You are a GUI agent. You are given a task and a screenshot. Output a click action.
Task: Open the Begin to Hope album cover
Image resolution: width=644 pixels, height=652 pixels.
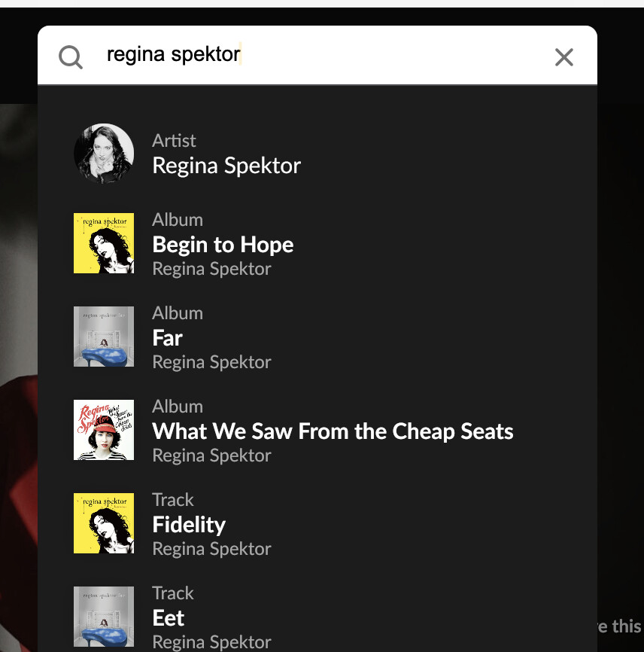tap(104, 243)
